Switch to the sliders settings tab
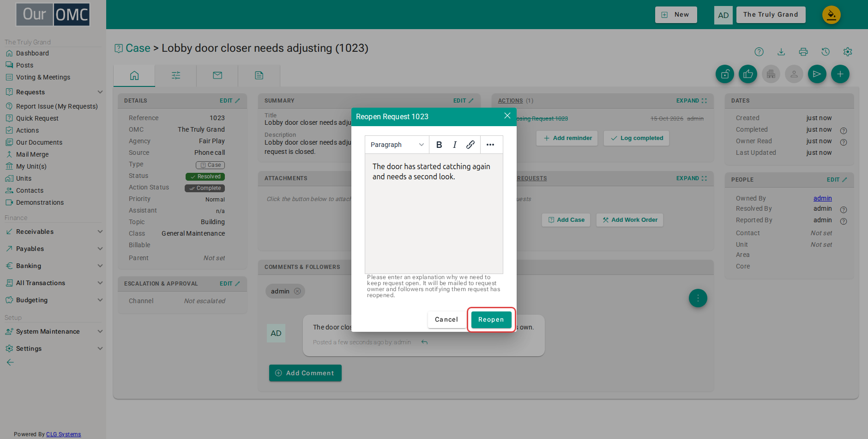 point(176,75)
